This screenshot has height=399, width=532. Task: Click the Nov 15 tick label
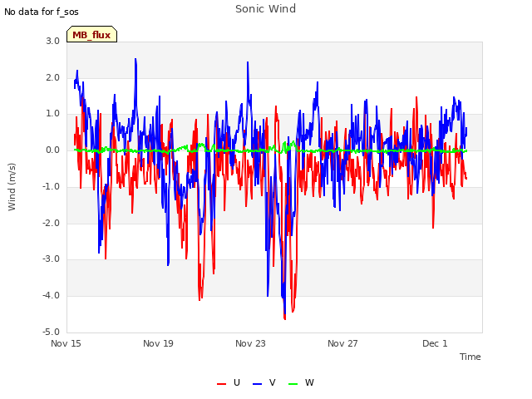[66, 343]
